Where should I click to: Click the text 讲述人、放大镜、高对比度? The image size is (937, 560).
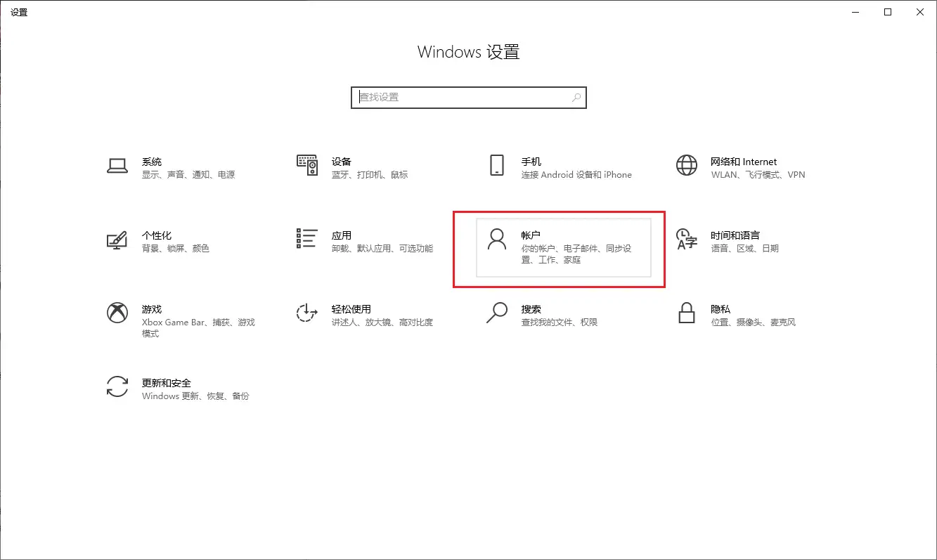(x=382, y=323)
